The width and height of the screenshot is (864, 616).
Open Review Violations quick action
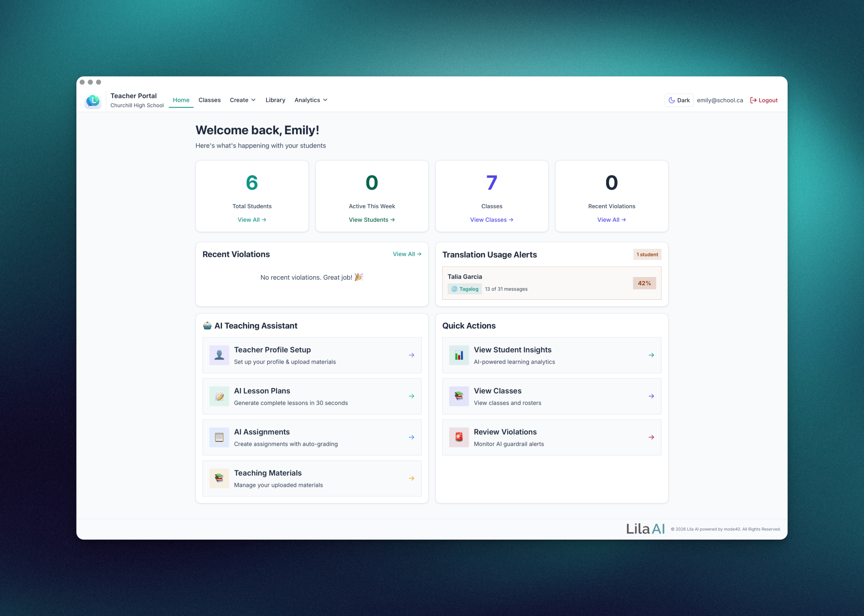coord(551,437)
